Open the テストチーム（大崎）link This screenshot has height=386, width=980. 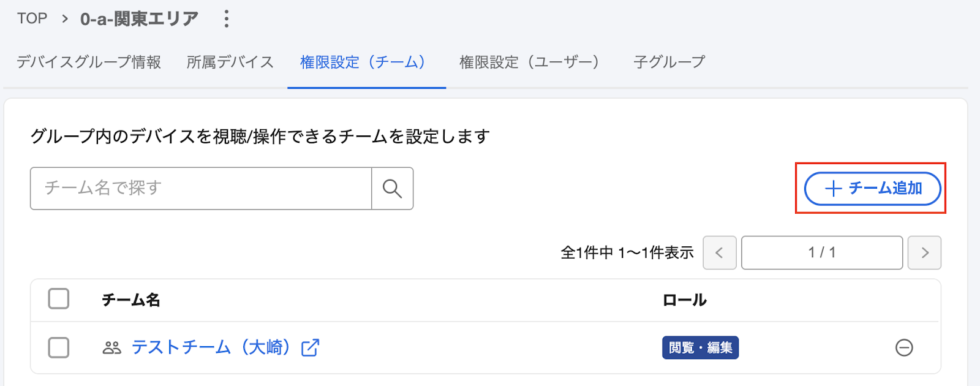[x=211, y=347]
